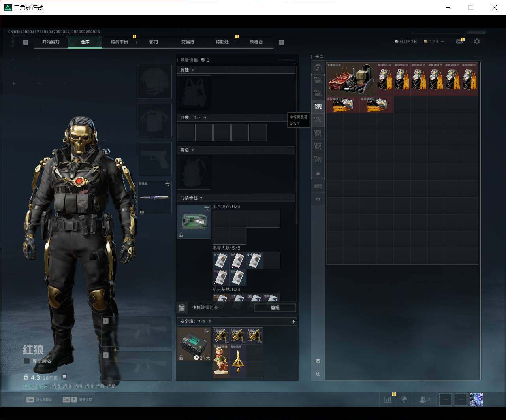The image size is (506, 420).
Task: Open the mail inbox icon
Action: coord(459,41)
